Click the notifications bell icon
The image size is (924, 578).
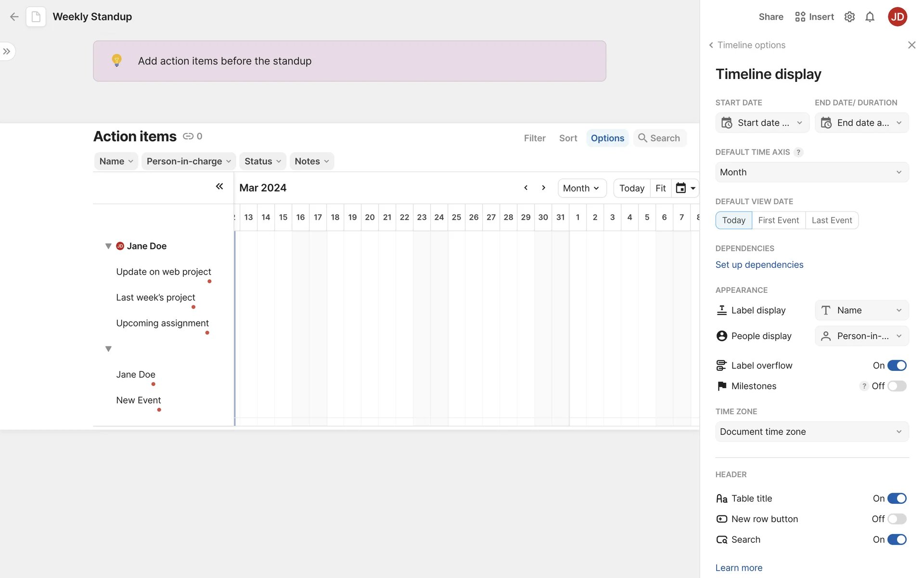point(870,17)
